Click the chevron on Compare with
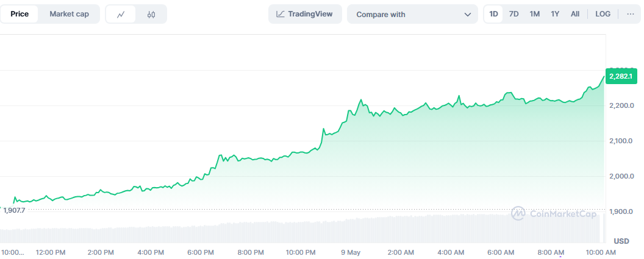 click(x=467, y=14)
